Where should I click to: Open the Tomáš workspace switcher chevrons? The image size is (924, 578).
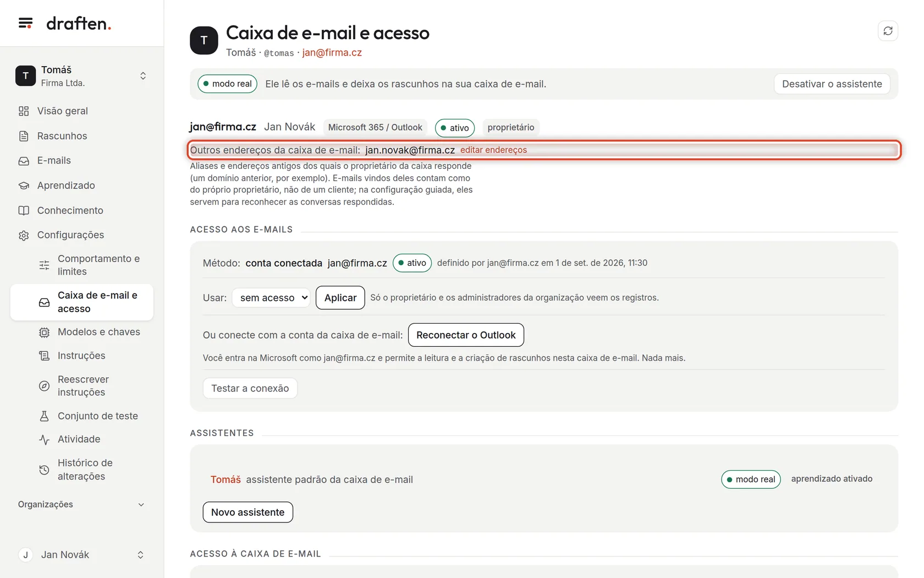tap(143, 76)
